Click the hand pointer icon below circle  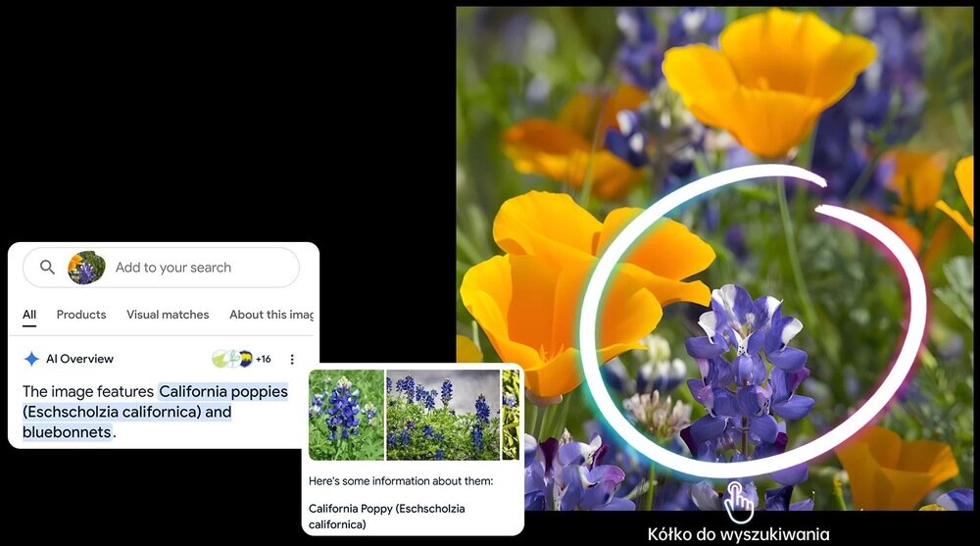(740, 502)
